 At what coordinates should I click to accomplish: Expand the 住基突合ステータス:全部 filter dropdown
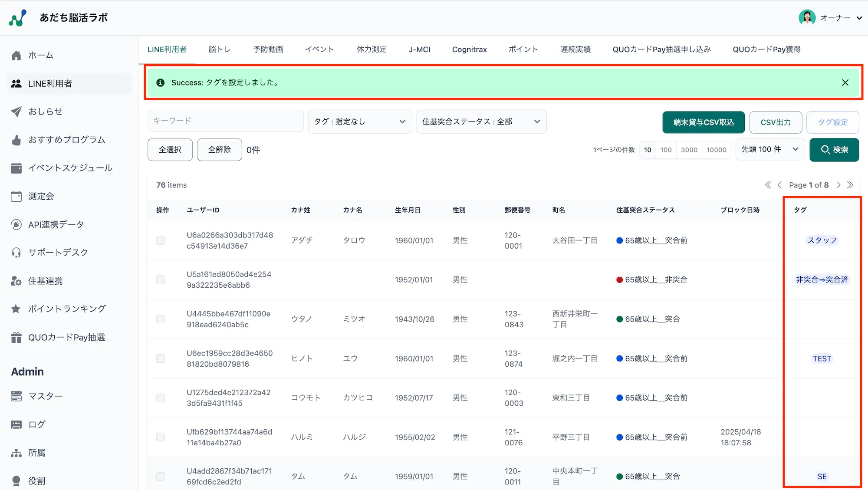[x=481, y=122]
